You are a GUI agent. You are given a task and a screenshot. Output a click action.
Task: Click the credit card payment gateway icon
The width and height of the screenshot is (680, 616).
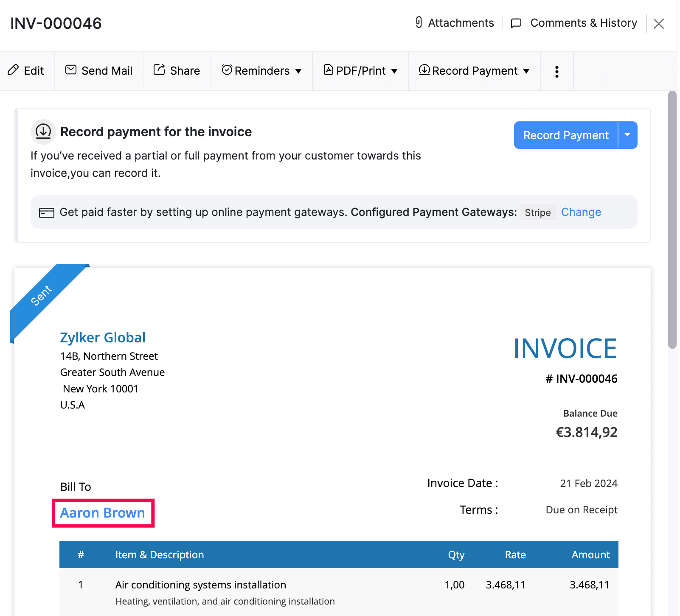pos(48,212)
